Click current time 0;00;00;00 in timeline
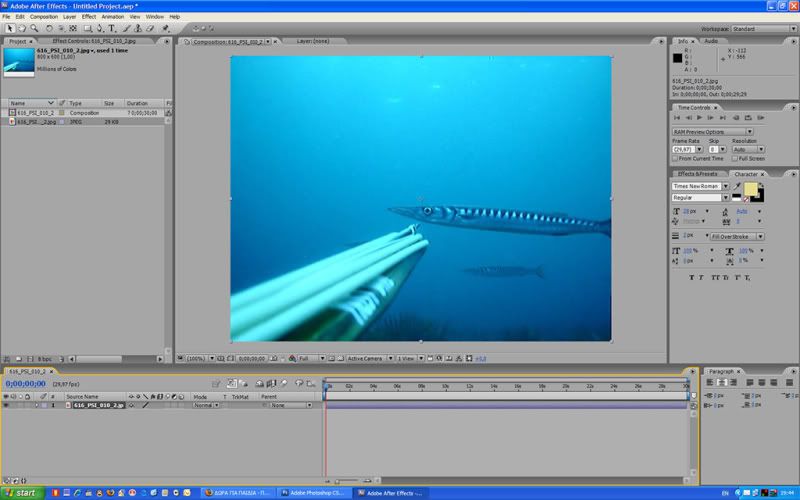 [26, 384]
